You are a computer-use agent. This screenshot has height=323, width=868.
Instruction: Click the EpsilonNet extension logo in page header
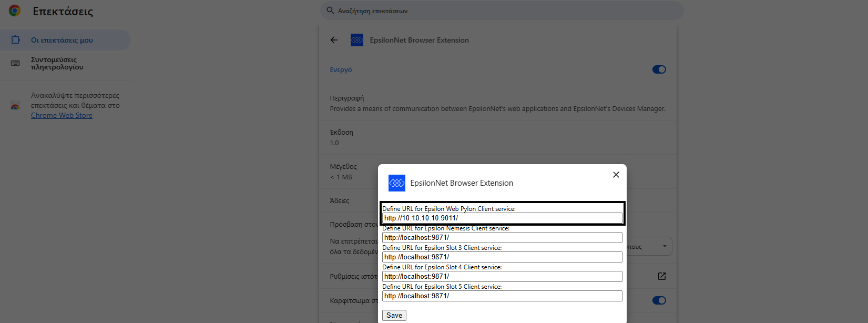coord(357,40)
